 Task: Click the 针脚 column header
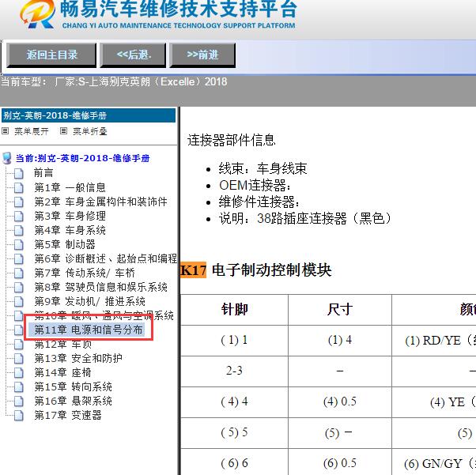(x=235, y=310)
